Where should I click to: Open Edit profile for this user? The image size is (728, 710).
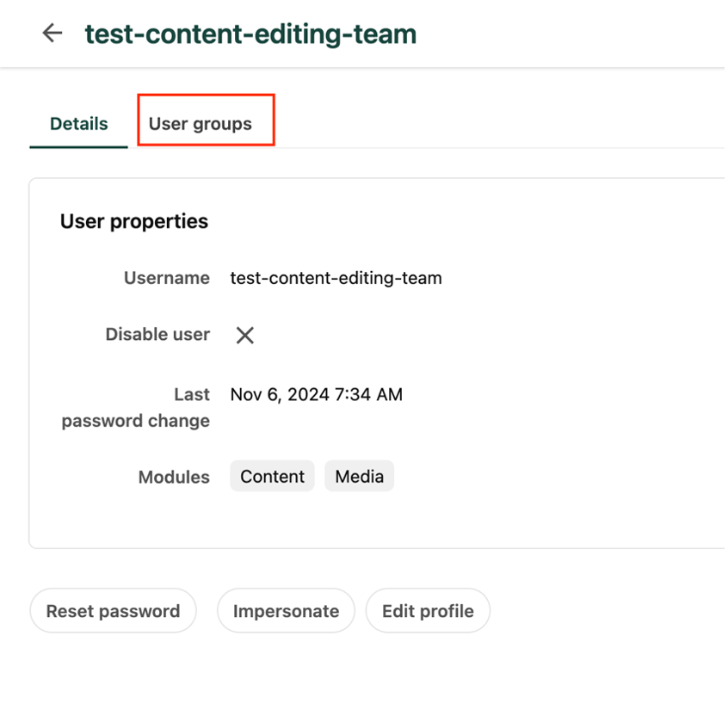point(428,611)
